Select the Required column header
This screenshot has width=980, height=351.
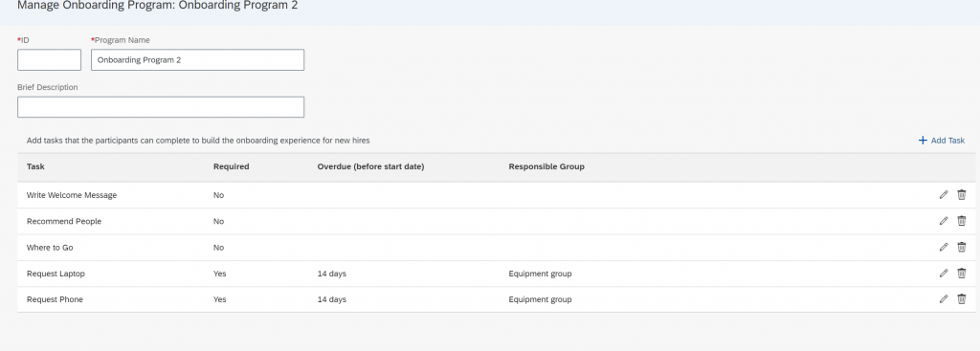pyautogui.click(x=232, y=166)
